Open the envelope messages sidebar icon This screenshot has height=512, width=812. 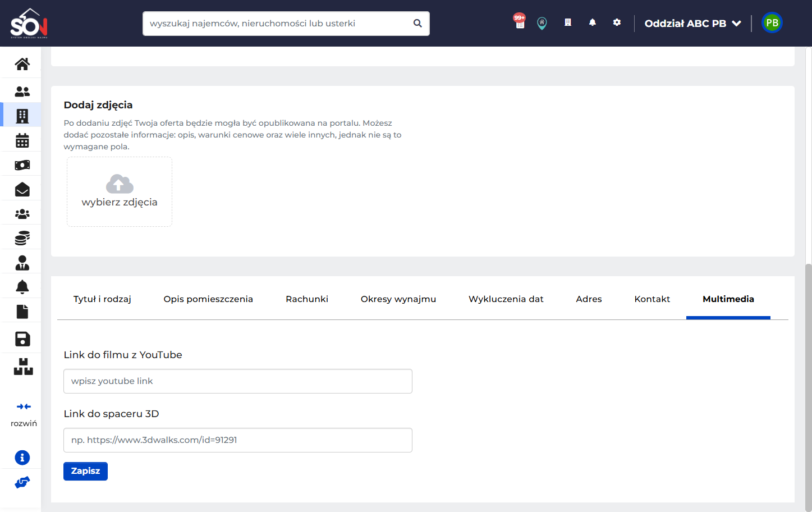[22, 189]
